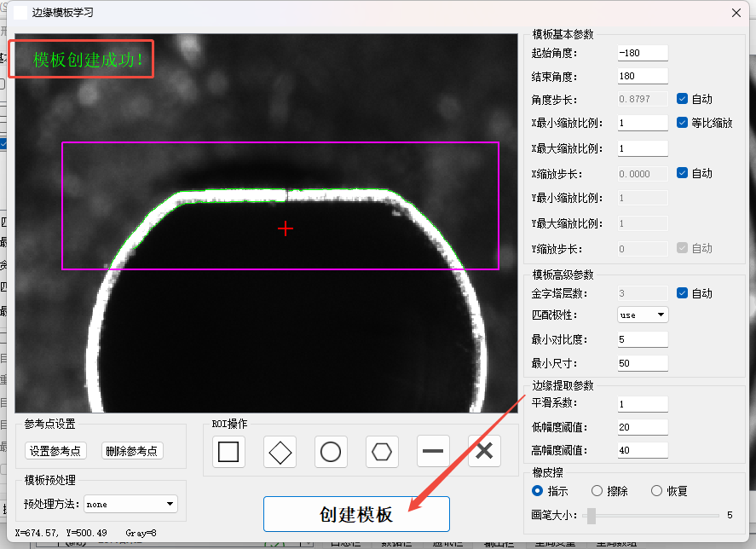Toggle 自动 checkbox for 角度步长

(683, 99)
